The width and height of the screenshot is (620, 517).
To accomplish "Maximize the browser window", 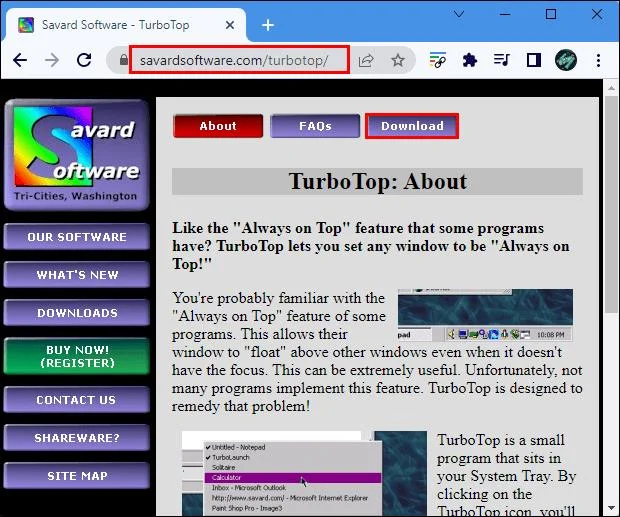I will 551,14.
